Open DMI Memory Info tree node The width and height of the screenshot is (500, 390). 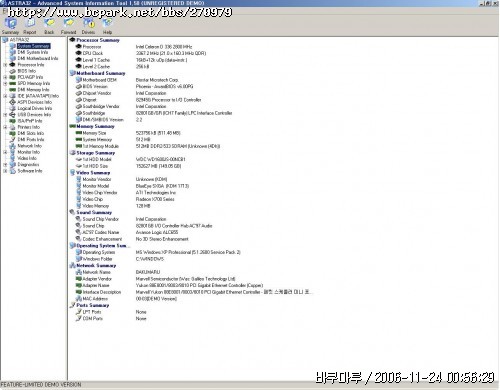[x=33, y=90]
